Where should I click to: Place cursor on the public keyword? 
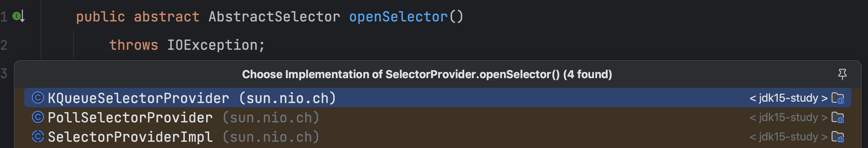coord(100,17)
